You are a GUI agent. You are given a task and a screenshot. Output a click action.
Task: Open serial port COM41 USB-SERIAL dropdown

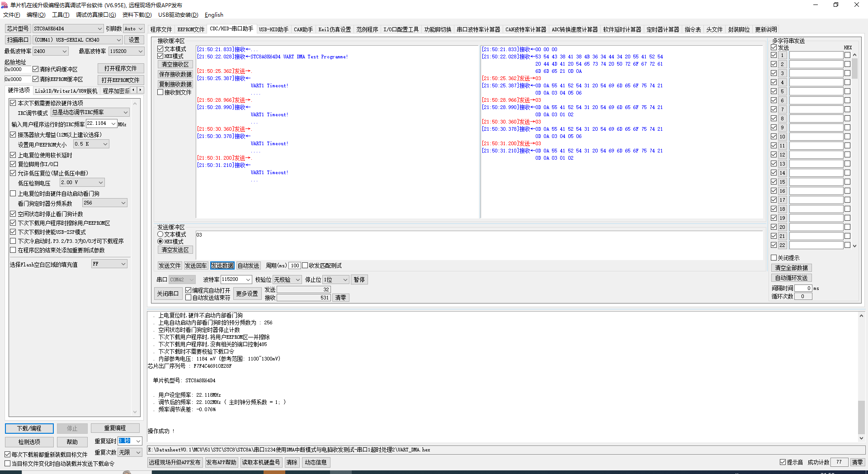coord(77,40)
